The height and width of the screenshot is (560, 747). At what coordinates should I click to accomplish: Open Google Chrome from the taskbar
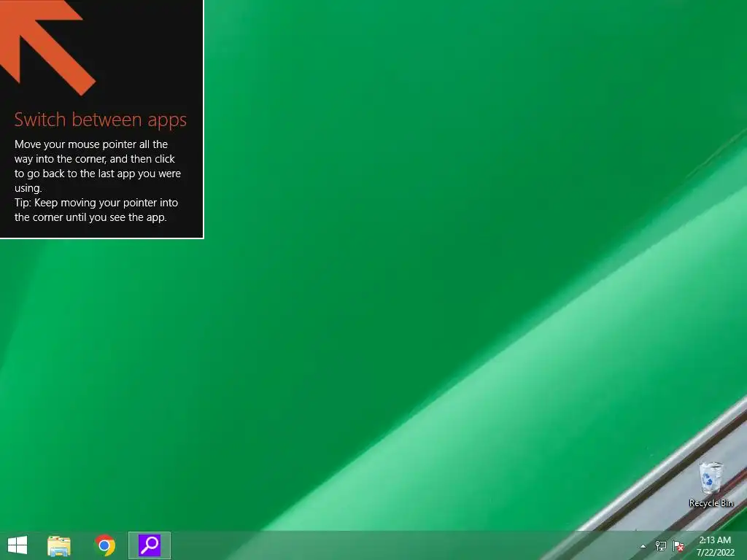[105, 545]
